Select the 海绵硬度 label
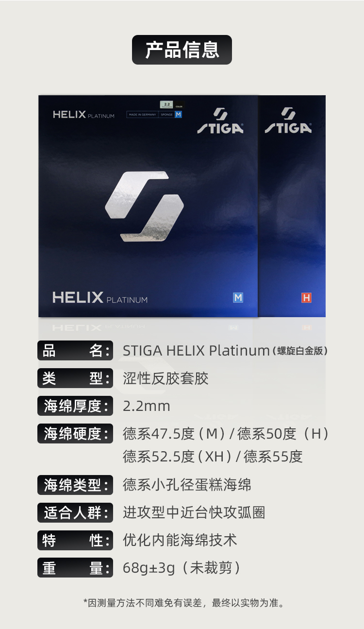This screenshot has height=629, width=364. click(75, 434)
